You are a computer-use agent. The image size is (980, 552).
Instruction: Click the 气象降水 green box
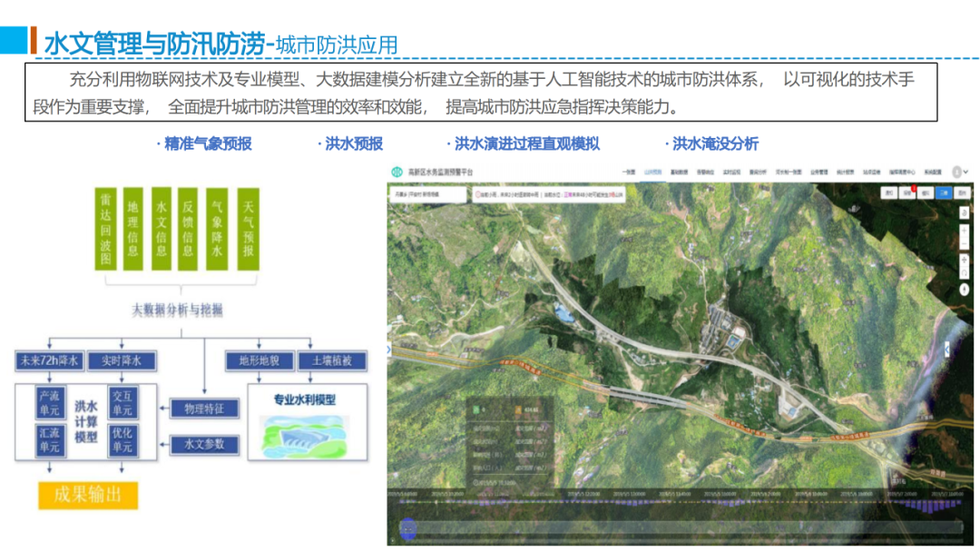217,229
